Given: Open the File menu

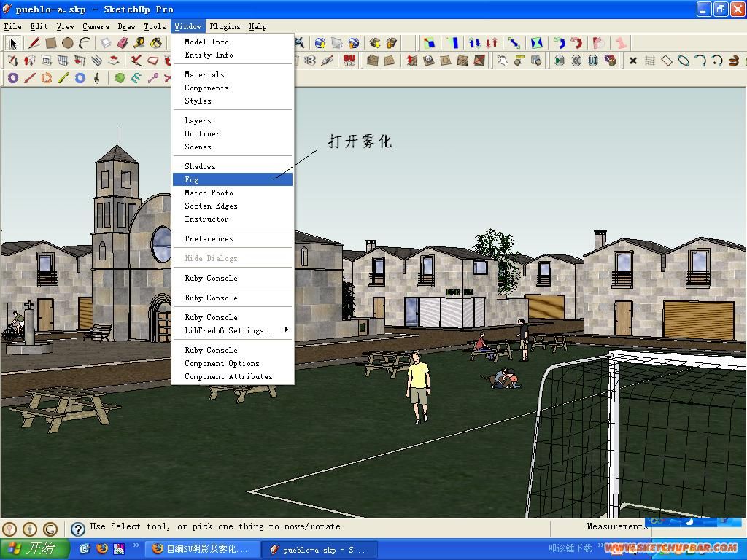Looking at the screenshot, I should click(x=13, y=27).
